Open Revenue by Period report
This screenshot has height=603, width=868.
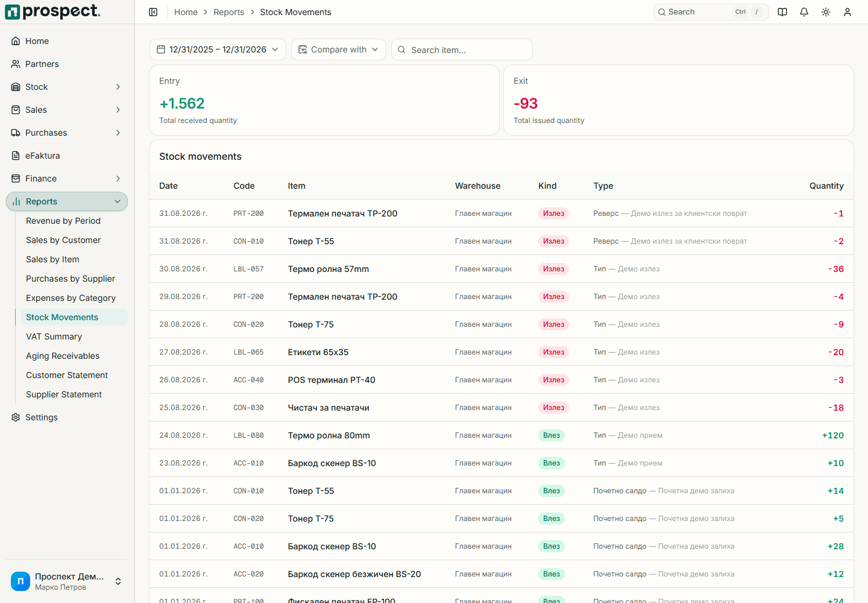tap(63, 221)
